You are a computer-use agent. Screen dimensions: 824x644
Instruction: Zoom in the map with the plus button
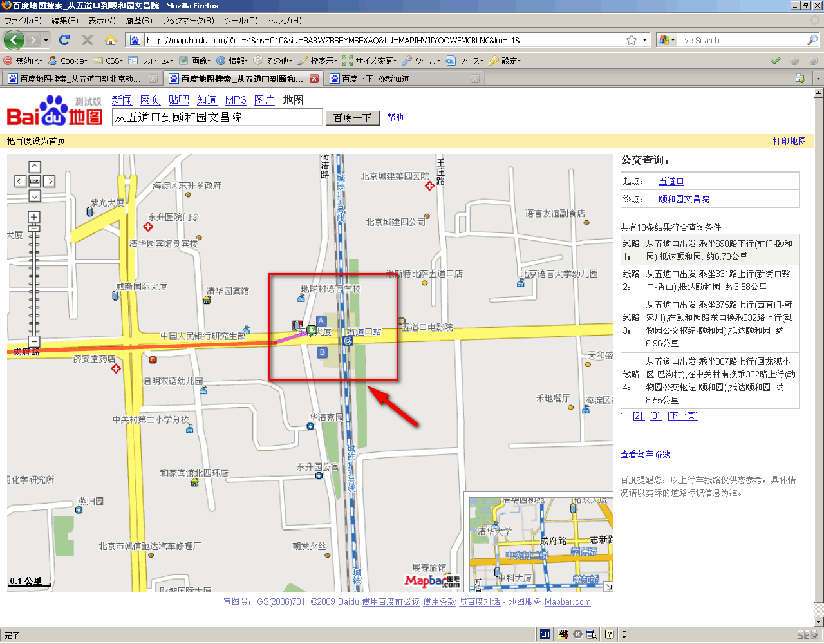click(34, 217)
